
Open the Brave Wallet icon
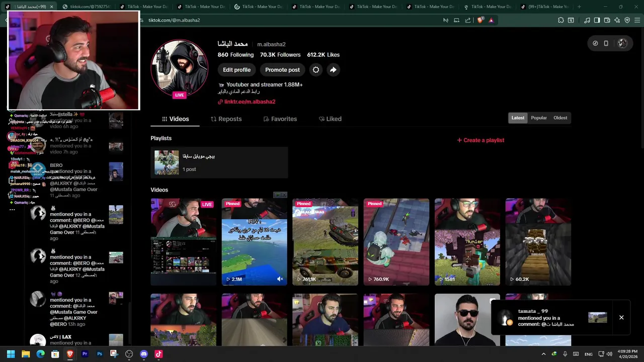(607, 20)
